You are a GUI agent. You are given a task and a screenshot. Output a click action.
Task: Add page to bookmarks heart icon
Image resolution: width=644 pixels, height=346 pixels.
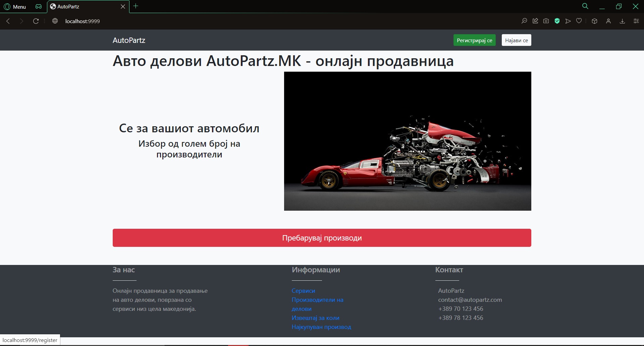579,21
